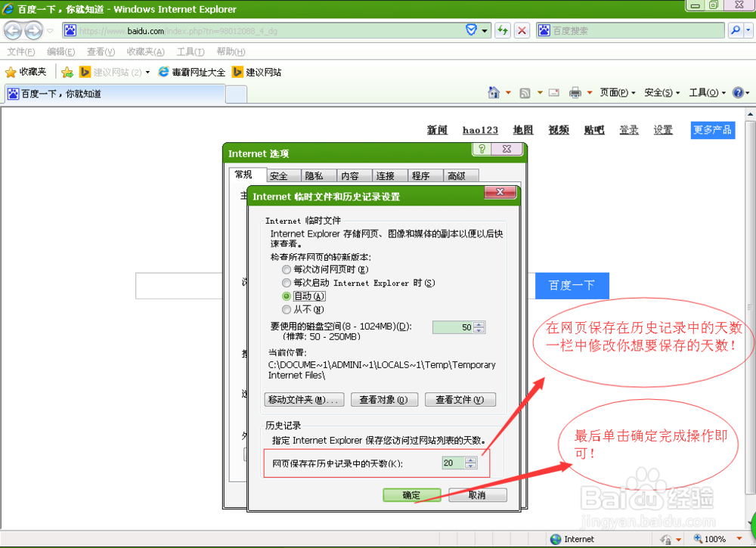Click the new tab button
Viewport: 756px width, 548px height.
[236, 94]
